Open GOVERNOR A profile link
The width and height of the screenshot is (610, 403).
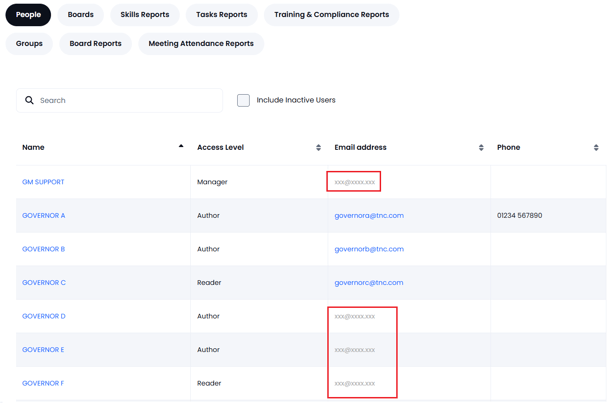(44, 216)
